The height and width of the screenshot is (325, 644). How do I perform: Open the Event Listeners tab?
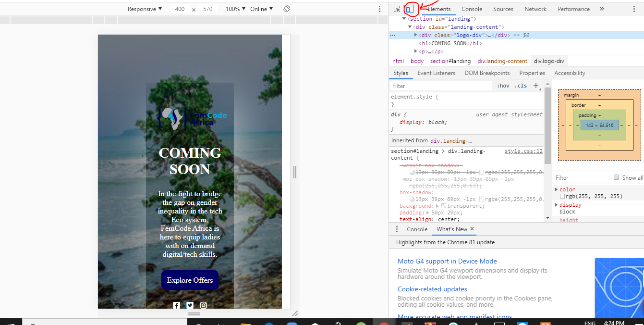click(x=436, y=73)
